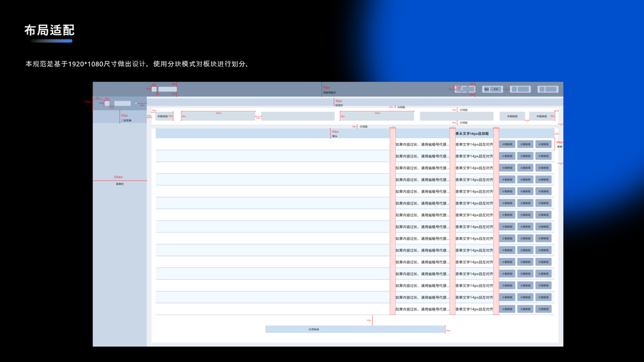Click the measured icon-text item left of 图标 文字
The height and width of the screenshot is (362, 644).
click(465, 89)
